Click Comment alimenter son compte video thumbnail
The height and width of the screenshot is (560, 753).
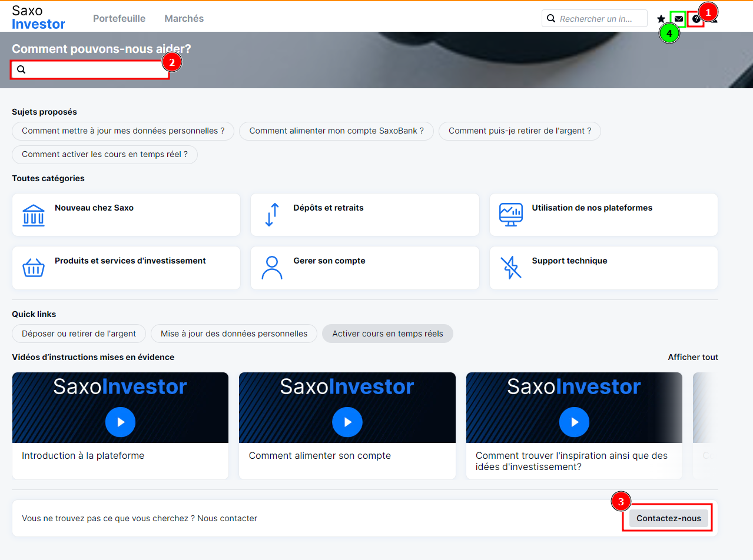pyautogui.click(x=347, y=408)
